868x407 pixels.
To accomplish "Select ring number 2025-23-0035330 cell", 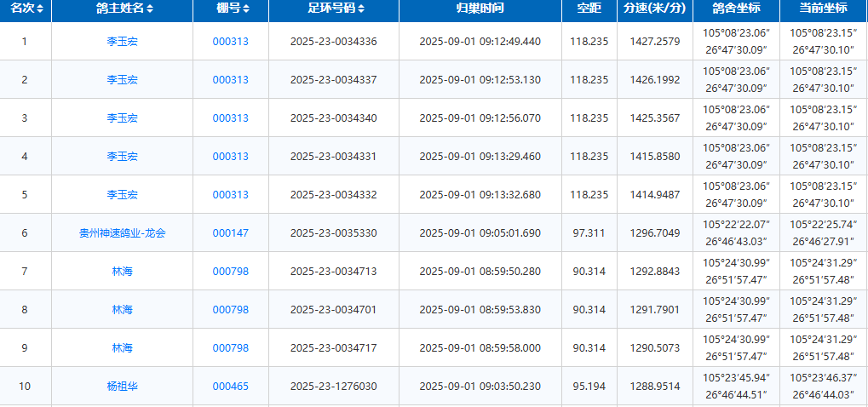I will point(333,233).
